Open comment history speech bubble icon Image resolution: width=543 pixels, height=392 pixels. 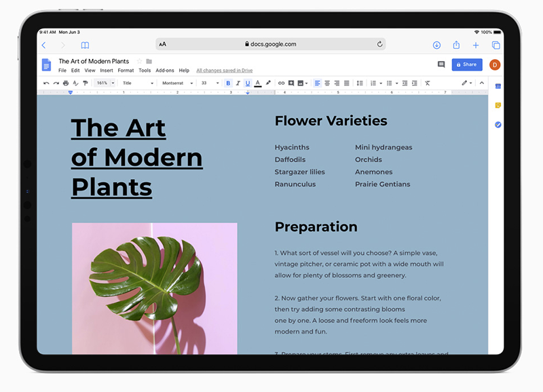[x=441, y=64]
